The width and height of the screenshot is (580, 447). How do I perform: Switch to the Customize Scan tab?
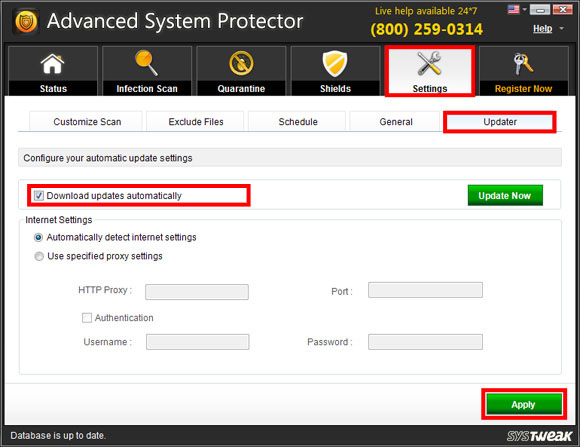point(86,121)
